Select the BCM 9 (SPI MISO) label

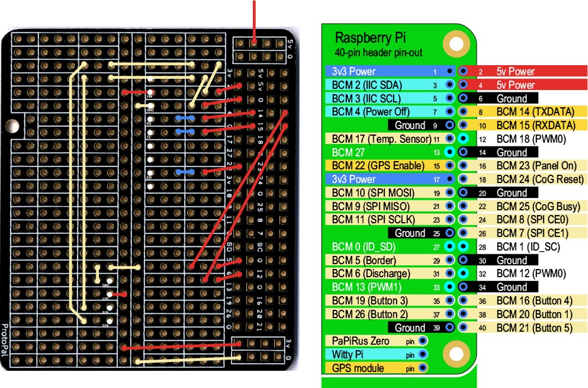(x=371, y=206)
